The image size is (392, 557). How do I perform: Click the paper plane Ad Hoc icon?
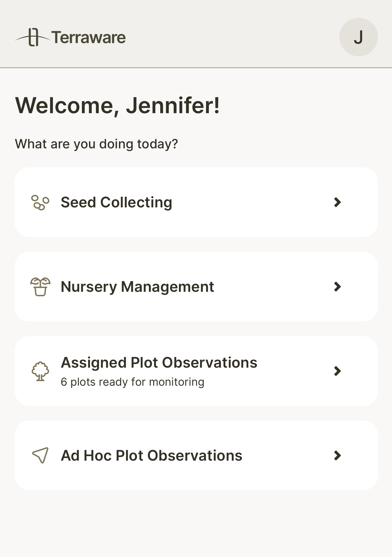(x=40, y=455)
